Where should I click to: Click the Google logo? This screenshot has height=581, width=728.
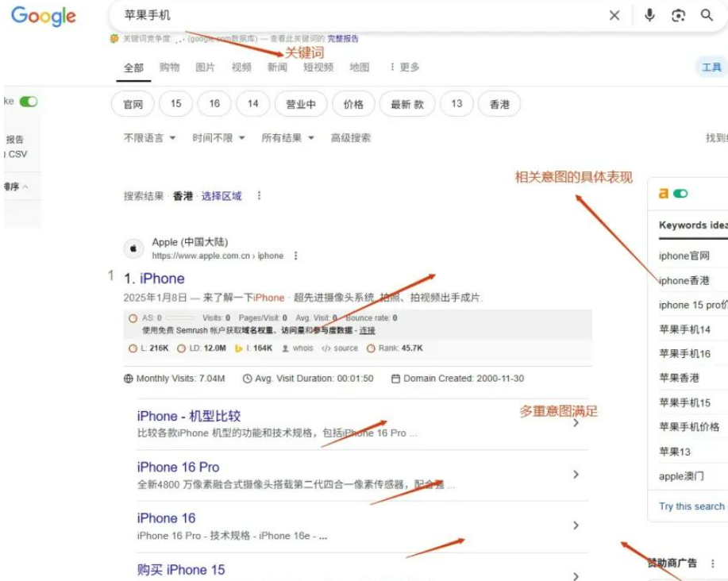point(44,16)
